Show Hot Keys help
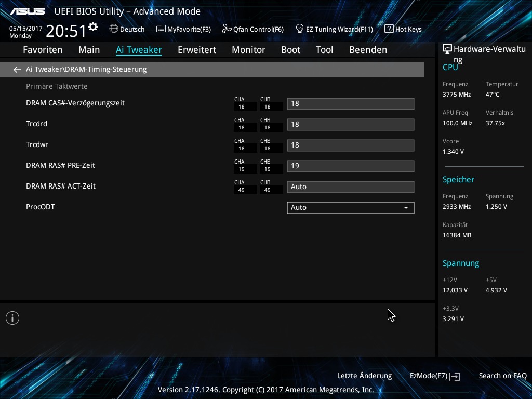 403,29
